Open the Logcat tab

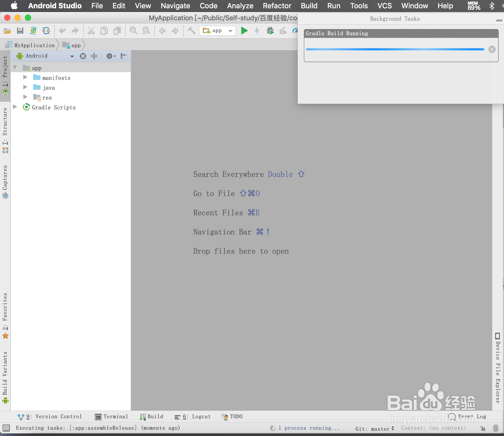(193, 417)
